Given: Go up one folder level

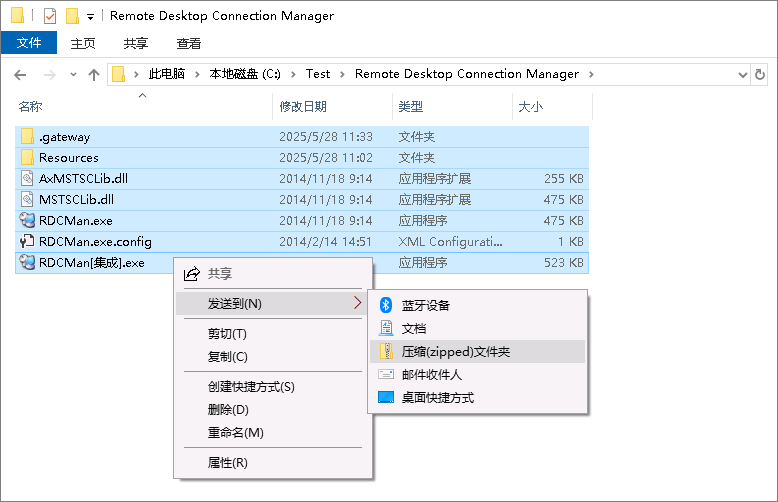Looking at the screenshot, I should pyautogui.click(x=94, y=75).
